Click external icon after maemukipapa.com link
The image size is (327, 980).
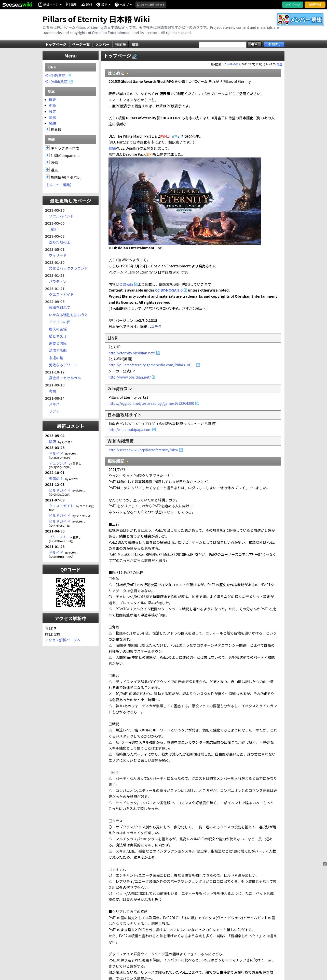pyautogui.click(x=154, y=430)
